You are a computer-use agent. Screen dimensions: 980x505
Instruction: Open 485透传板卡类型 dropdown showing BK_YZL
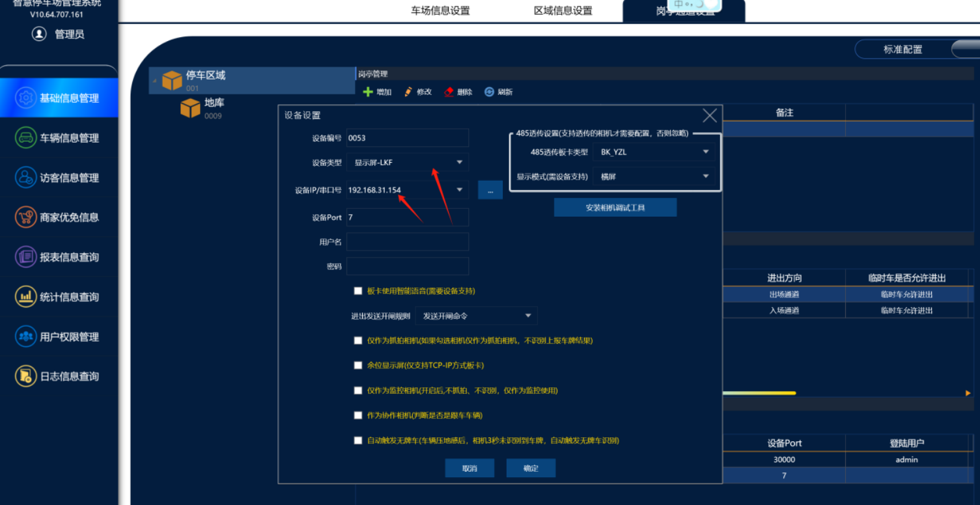coord(654,152)
